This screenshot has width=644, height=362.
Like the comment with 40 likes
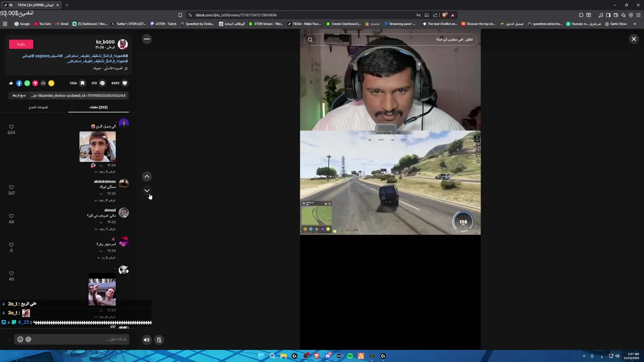click(x=11, y=274)
